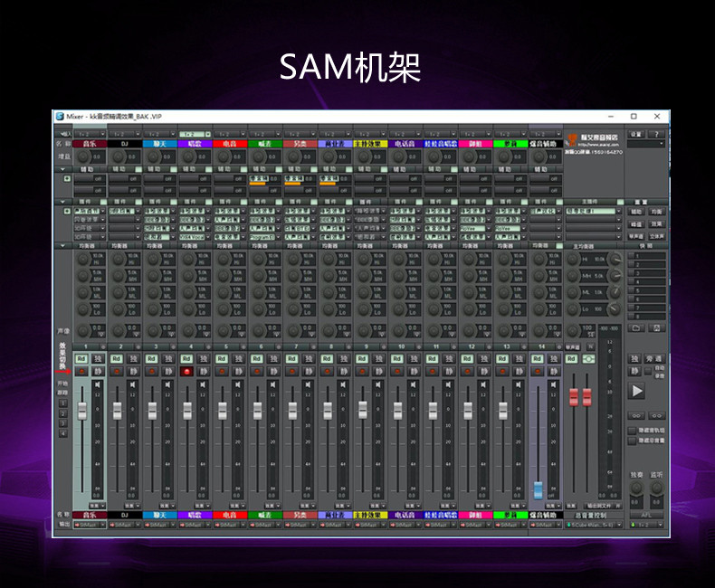Image resolution: width=715 pixels, height=588 pixels.
Task: Select snapshot slot 1 in 快照 list
Action: click(646, 256)
